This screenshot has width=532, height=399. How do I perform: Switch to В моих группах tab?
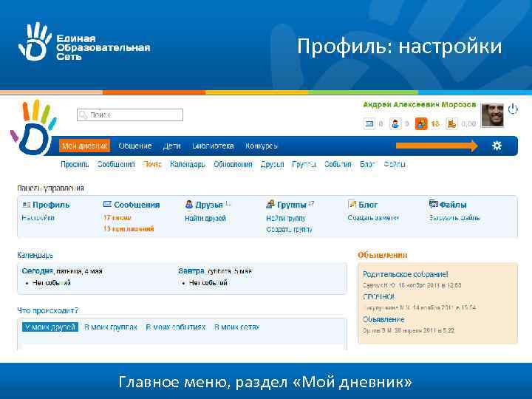pos(111,327)
